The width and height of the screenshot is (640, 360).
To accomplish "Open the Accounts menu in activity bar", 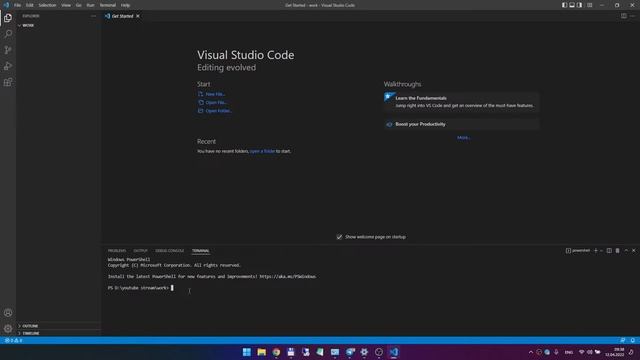I will click(x=8, y=313).
